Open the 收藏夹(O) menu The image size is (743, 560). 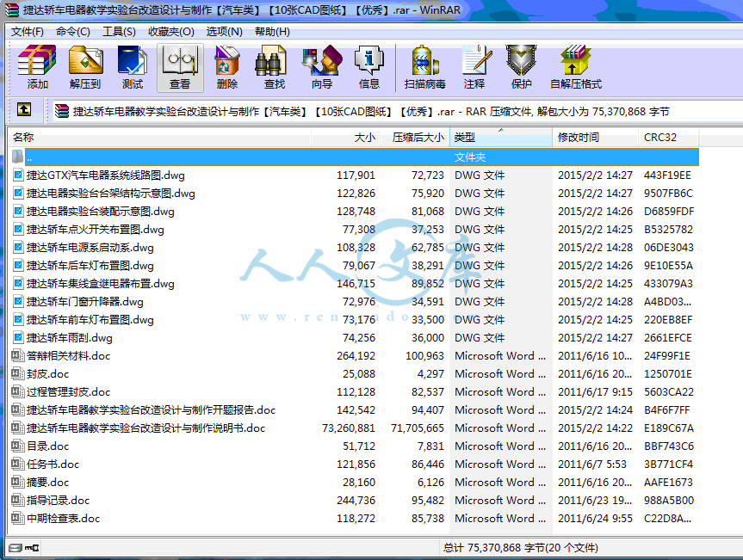point(171,32)
